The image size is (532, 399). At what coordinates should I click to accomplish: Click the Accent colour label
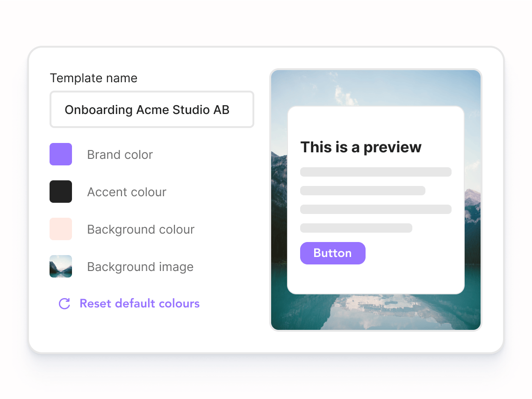127,192
